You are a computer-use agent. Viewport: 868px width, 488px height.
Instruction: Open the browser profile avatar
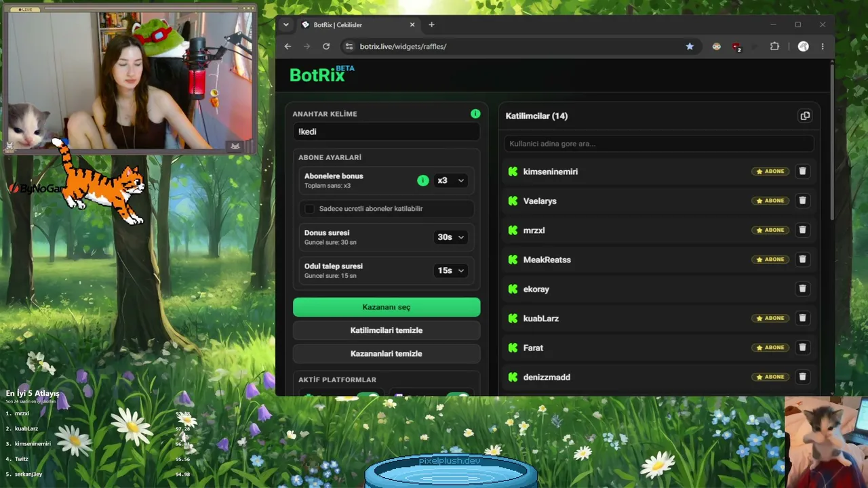[x=804, y=46]
